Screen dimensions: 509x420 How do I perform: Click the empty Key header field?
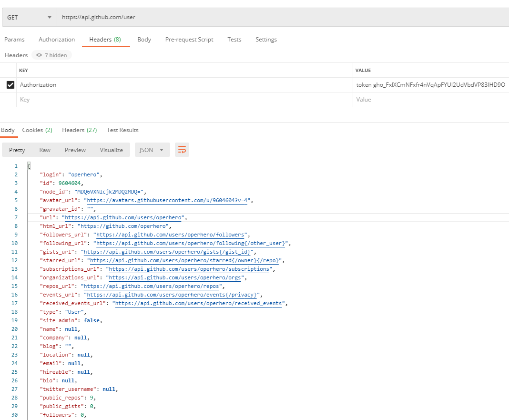click(184, 100)
